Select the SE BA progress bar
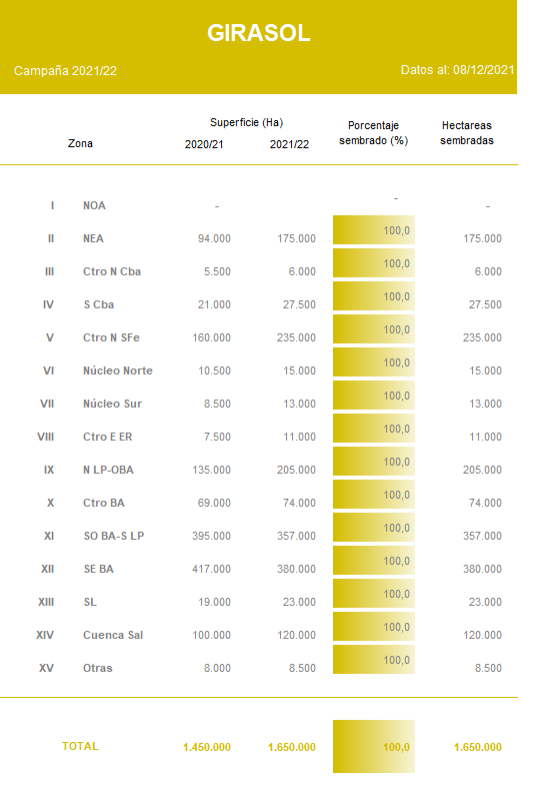Viewport: 549px width, 786px height. tap(374, 561)
